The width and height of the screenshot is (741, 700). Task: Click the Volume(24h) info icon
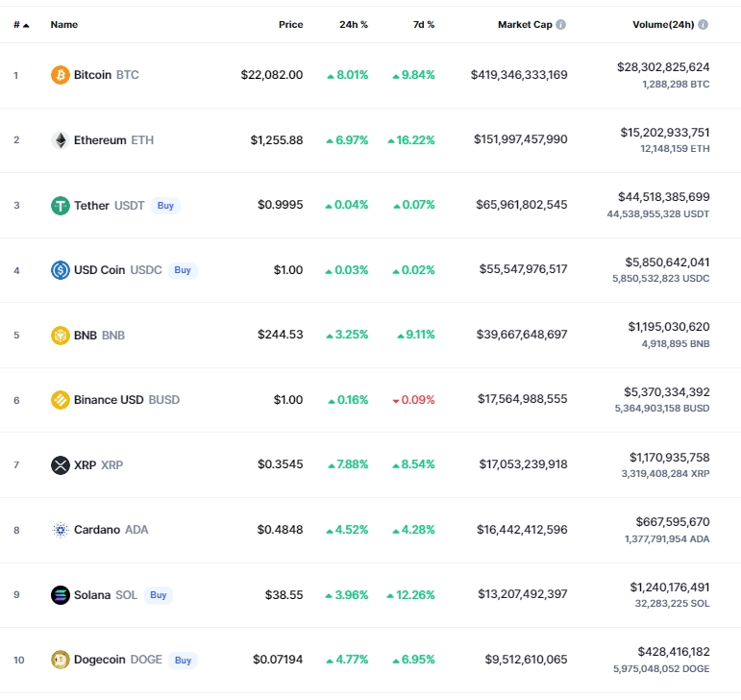[x=704, y=25]
